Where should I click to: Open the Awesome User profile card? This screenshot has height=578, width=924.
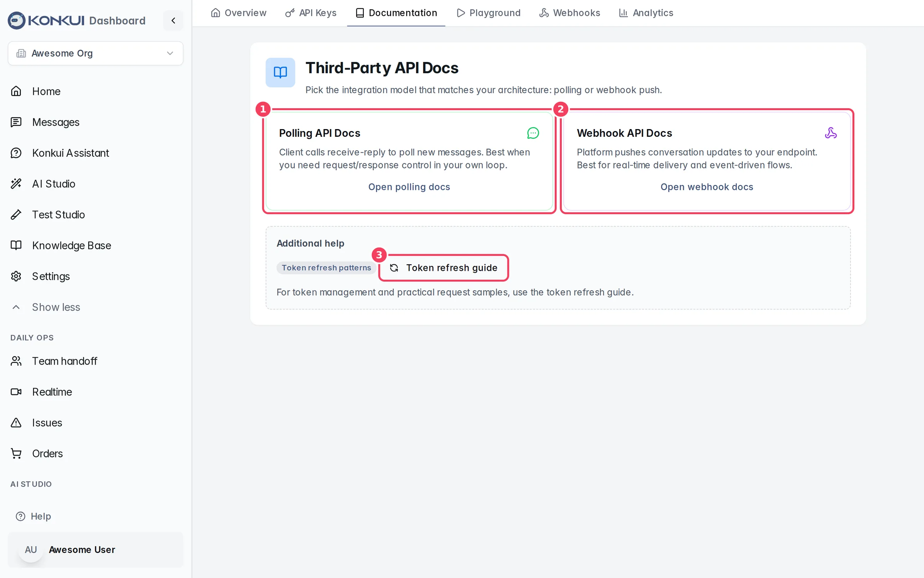coord(95,549)
